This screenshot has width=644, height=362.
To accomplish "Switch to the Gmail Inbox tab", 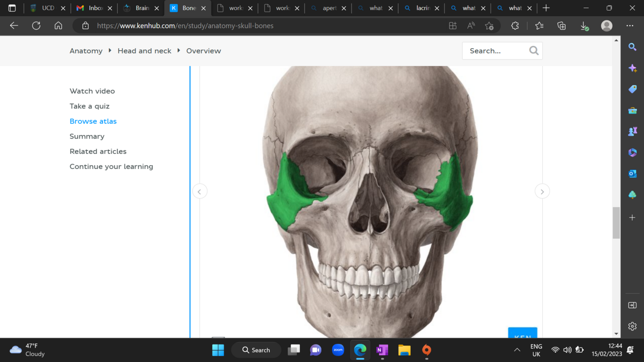I will [x=94, y=8].
